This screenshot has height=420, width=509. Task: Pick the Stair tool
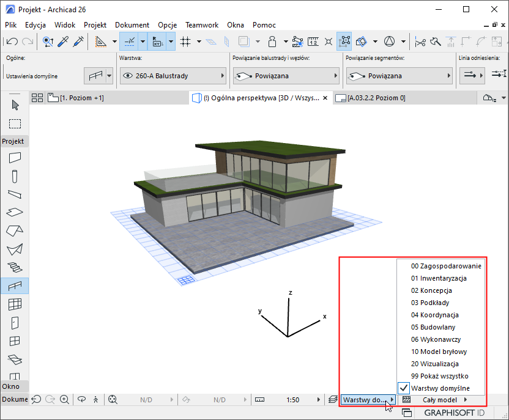(x=15, y=267)
